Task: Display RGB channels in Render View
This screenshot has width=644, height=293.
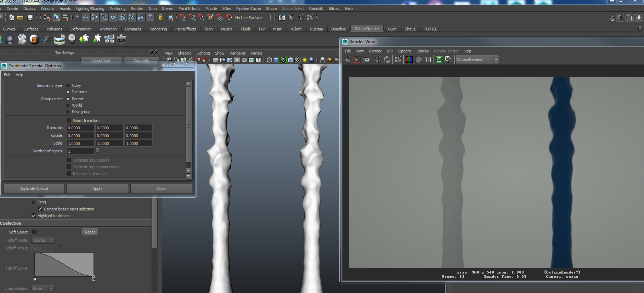Action: pos(409,60)
